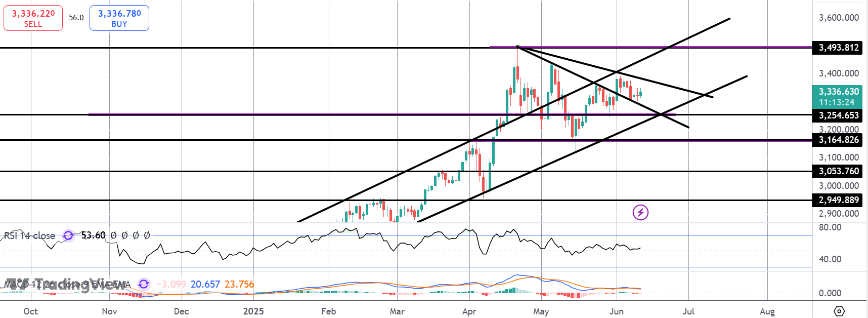The width and height of the screenshot is (868, 318).
Task: Click the 3,493.812 price line label
Action: (x=837, y=48)
